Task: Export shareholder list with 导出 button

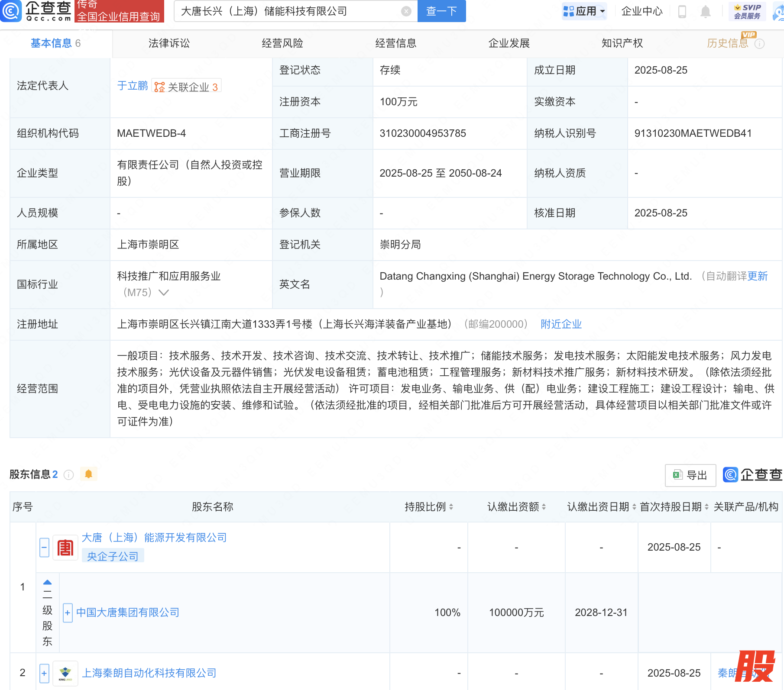Action: coord(690,475)
